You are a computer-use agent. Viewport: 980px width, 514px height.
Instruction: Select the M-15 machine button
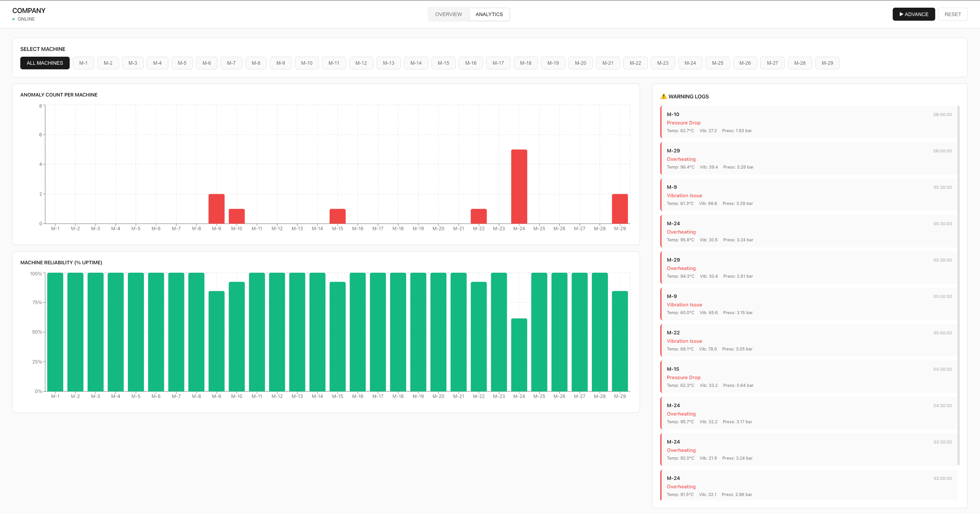coord(443,63)
